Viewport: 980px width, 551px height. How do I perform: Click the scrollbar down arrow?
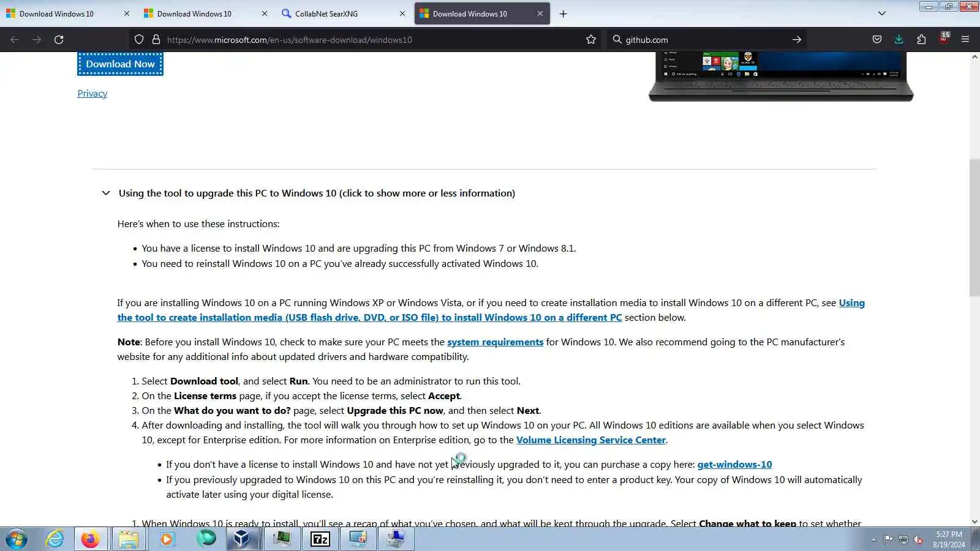pos(974,522)
